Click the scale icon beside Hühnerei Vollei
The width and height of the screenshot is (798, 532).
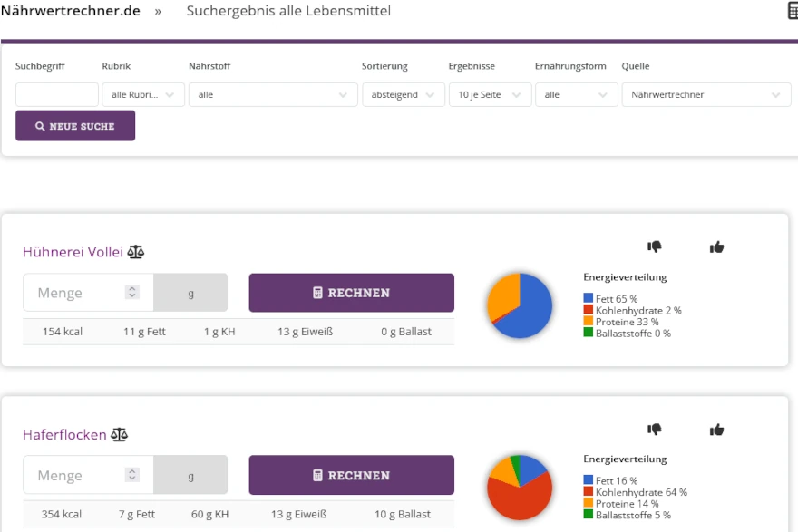click(x=136, y=252)
